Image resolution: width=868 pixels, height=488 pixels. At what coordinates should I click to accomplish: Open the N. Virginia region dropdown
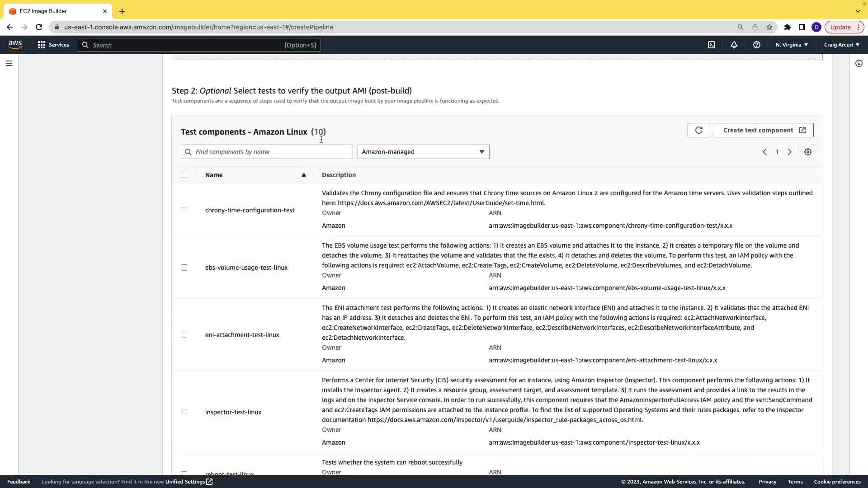(x=792, y=45)
